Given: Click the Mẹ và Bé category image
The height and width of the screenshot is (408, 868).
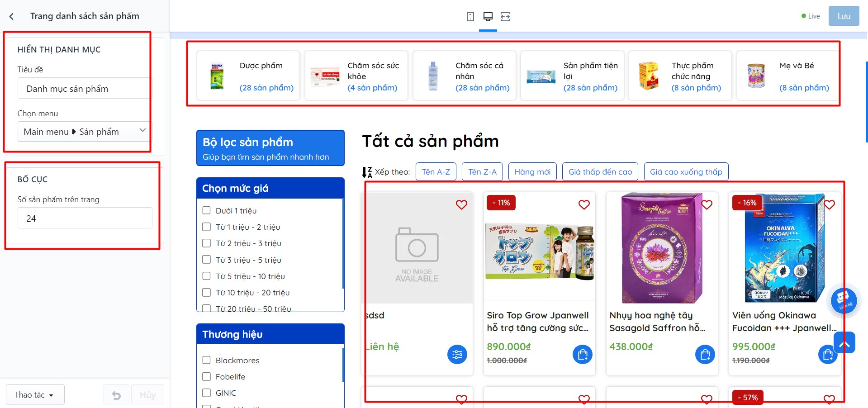Looking at the screenshot, I should point(756,76).
